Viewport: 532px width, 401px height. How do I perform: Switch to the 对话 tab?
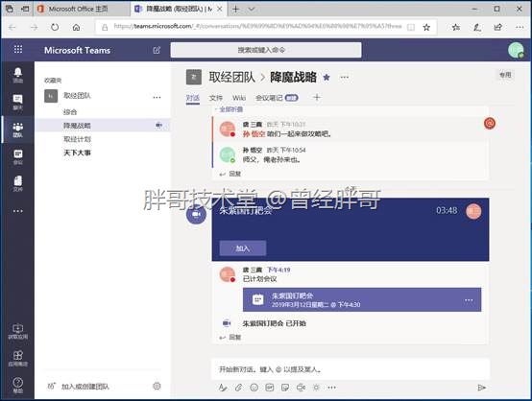193,98
